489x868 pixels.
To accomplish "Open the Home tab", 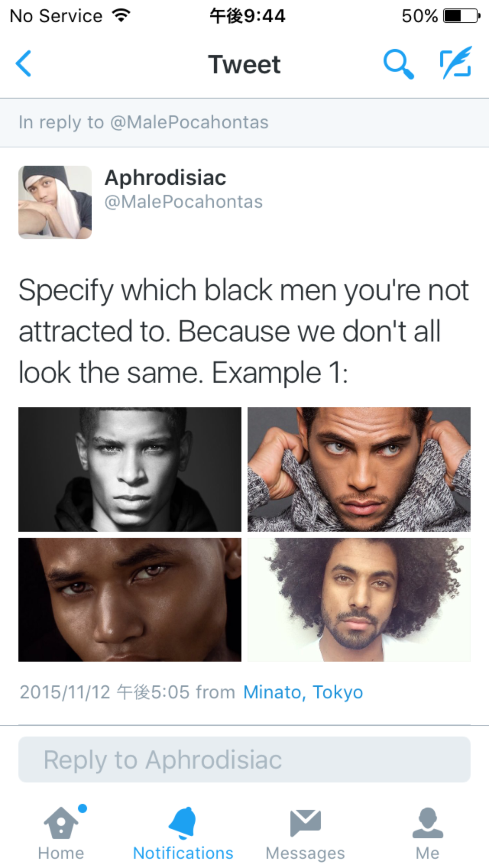I will (x=61, y=833).
